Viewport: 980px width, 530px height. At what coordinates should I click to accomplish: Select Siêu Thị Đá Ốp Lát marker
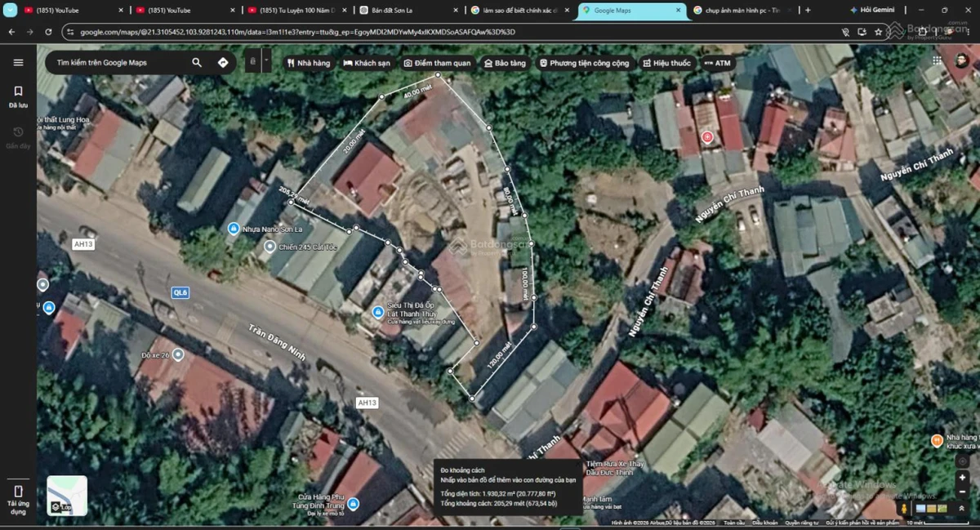(x=377, y=312)
